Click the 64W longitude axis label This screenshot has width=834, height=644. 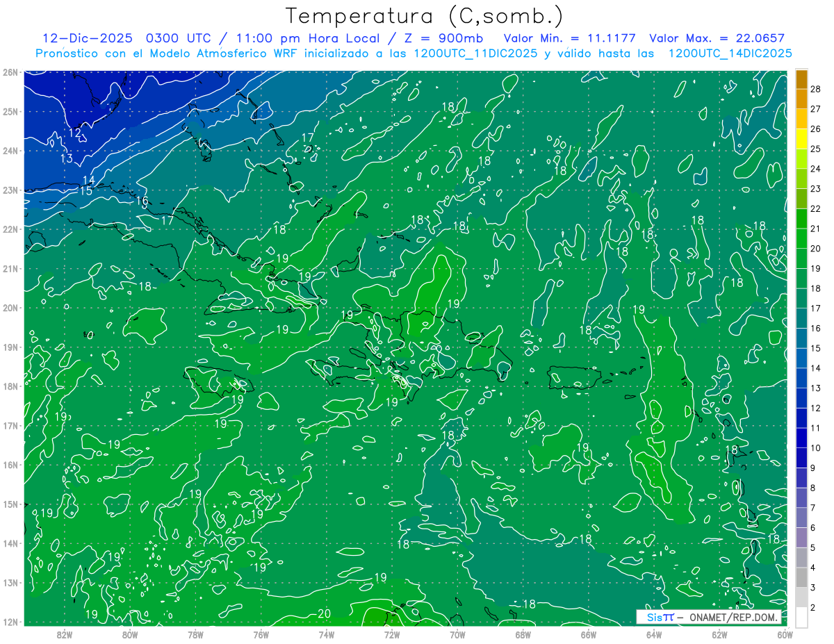[654, 634]
